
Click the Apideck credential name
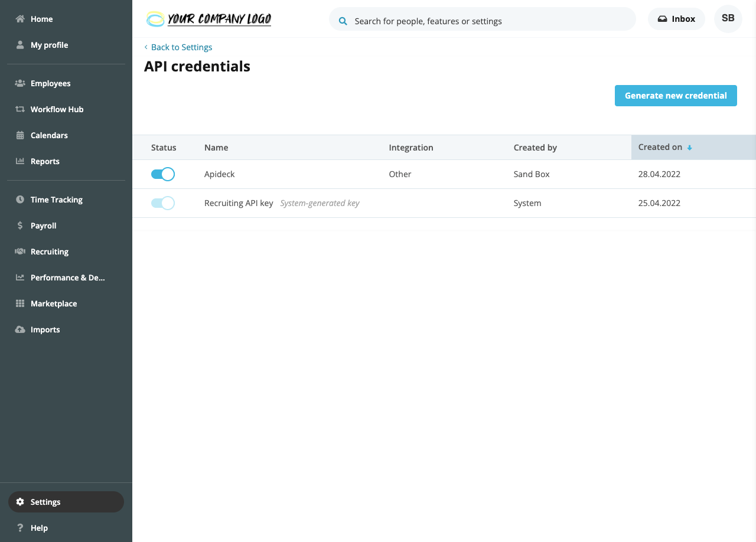[x=220, y=174]
